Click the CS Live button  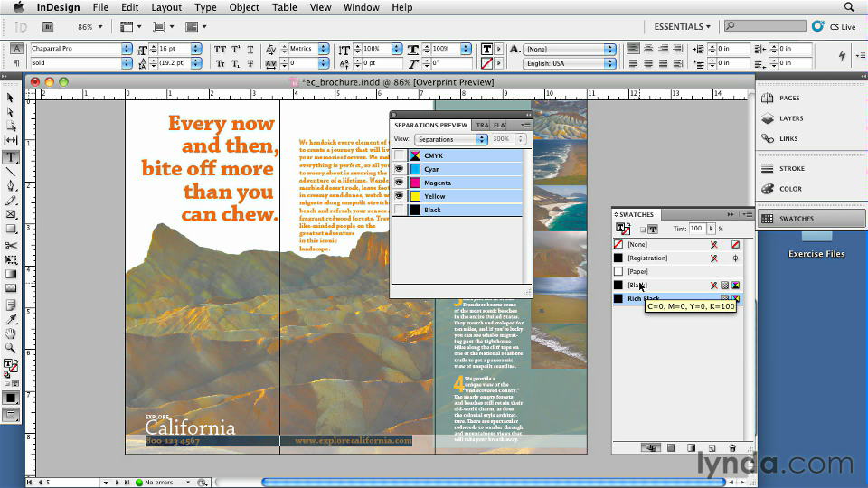point(835,26)
